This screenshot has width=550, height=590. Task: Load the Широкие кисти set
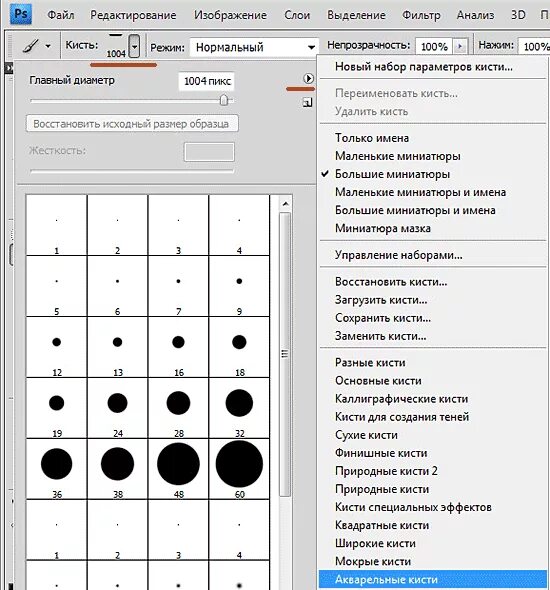375,543
